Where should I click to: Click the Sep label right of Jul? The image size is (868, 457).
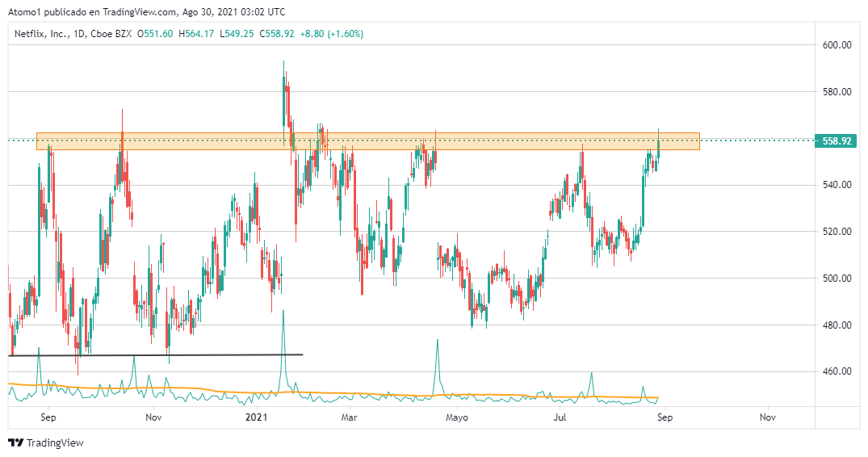[665, 417]
